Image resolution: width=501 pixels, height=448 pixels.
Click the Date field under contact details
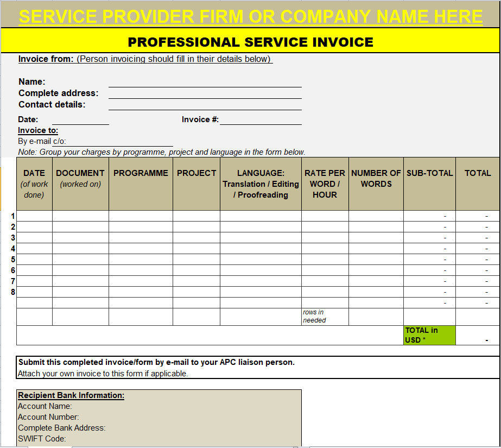tap(80, 119)
